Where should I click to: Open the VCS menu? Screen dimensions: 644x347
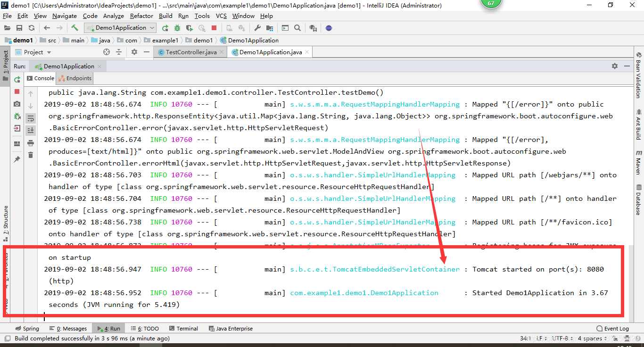[x=221, y=16]
